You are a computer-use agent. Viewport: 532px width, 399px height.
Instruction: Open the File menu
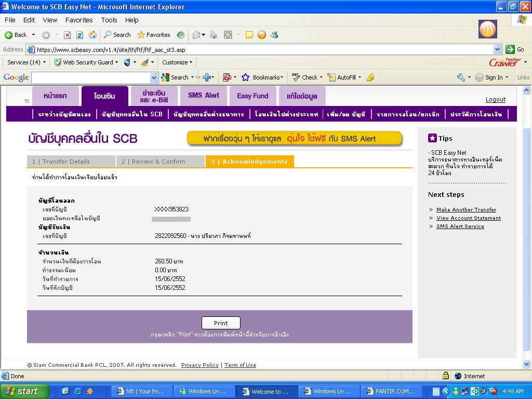(x=10, y=20)
